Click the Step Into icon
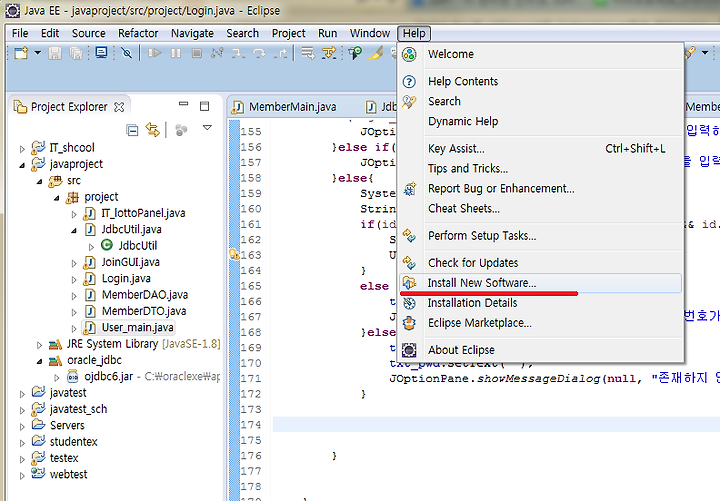Viewport: 720px width, 501px height. click(x=238, y=53)
